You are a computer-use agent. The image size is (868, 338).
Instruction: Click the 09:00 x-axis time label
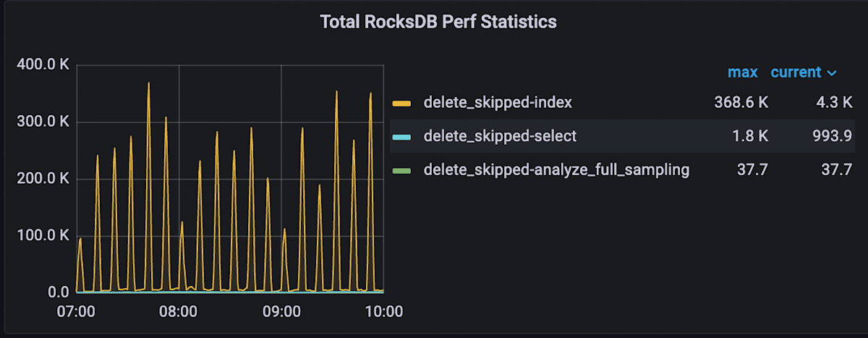point(281,313)
